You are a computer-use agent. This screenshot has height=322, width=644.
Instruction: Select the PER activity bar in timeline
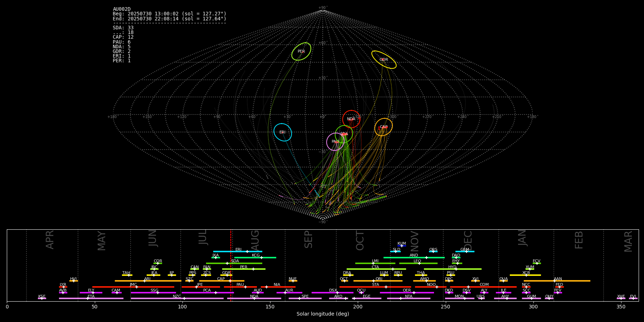[x=244, y=269]
